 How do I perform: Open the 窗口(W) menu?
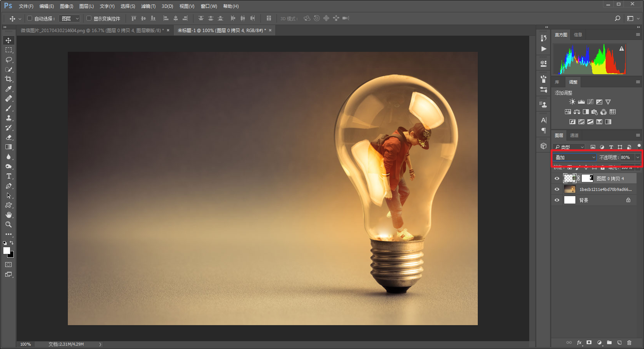coord(209,6)
